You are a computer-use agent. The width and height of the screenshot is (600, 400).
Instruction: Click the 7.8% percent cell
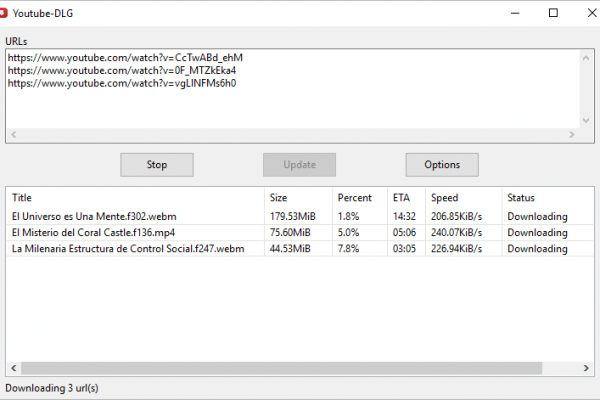(348, 248)
